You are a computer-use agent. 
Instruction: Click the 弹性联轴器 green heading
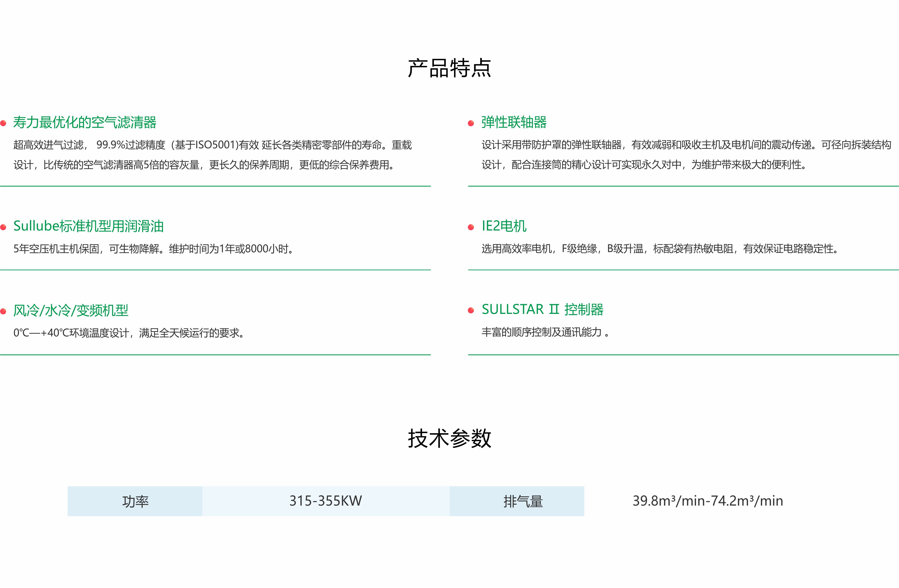[x=514, y=122]
